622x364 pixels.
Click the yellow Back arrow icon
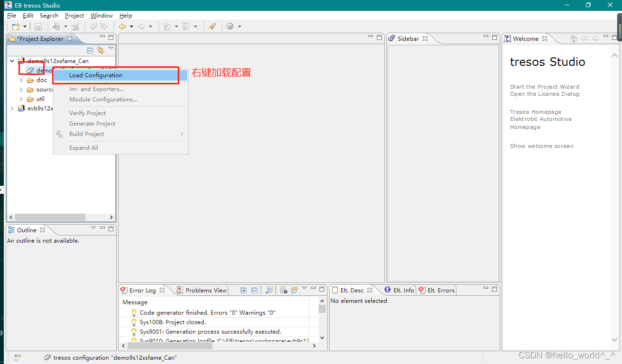(x=122, y=27)
